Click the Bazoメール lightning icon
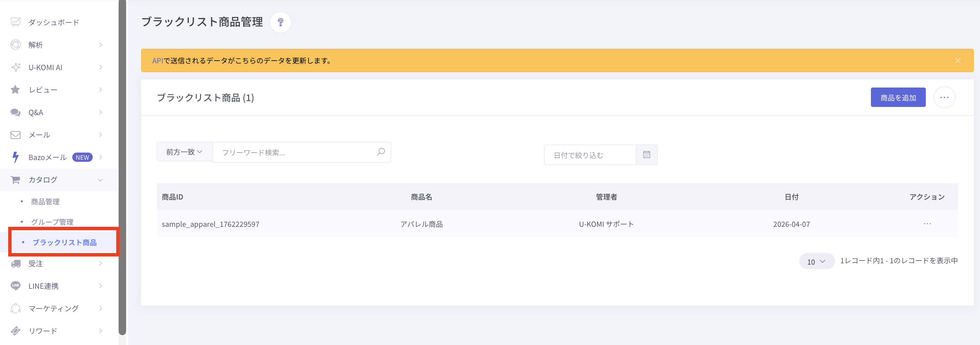The height and width of the screenshot is (345, 980). tap(15, 157)
